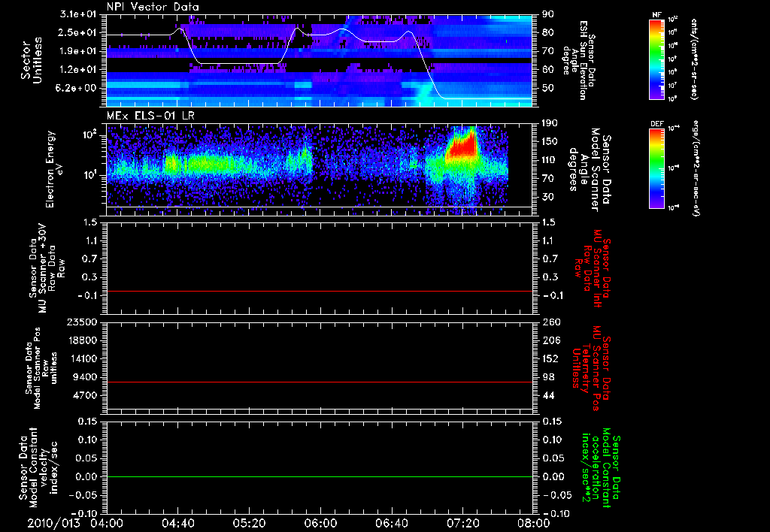Select the 'NPI Vector Data' panel title
Screen dimensions: 770x532
tap(153, 7)
